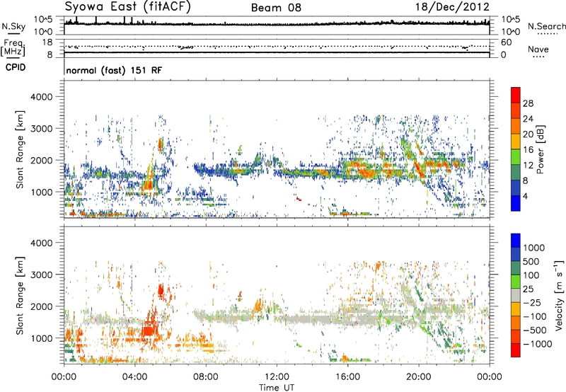Click the 'N.Search' legend label
This screenshot has height=392, width=566.
tap(546, 26)
